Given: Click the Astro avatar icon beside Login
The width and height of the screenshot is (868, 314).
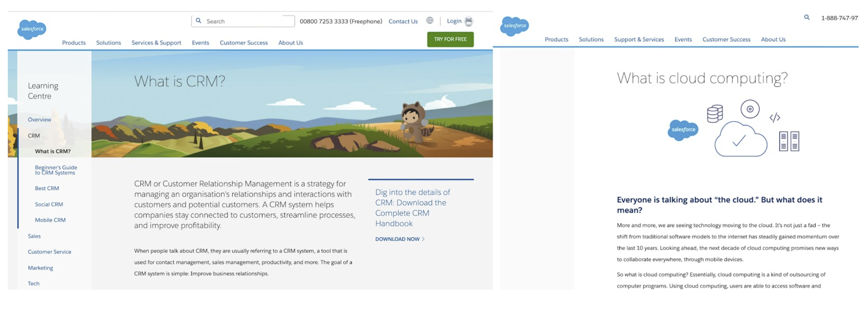Looking at the screenshot, I should pyautogui.click(x=469, y=21).
